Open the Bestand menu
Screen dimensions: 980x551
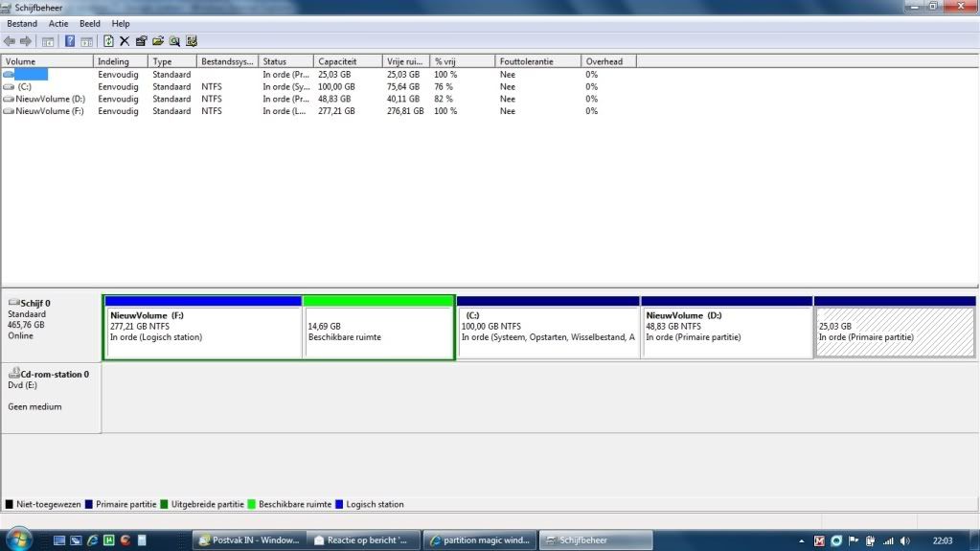[x=22, y=23]
